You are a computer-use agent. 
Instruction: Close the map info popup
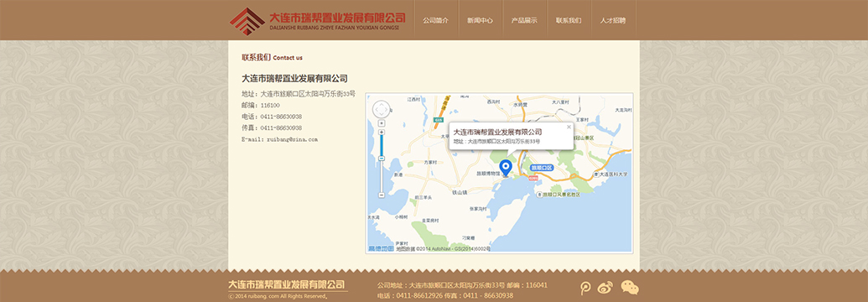coord(568,127)
